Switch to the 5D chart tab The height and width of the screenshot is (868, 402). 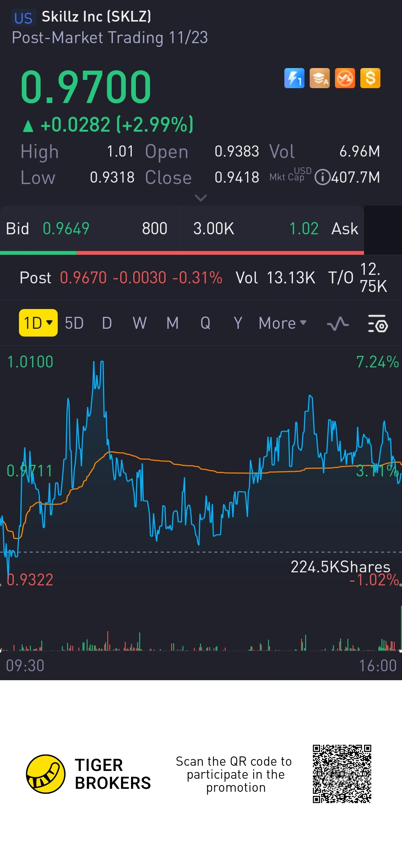[74, 323]
